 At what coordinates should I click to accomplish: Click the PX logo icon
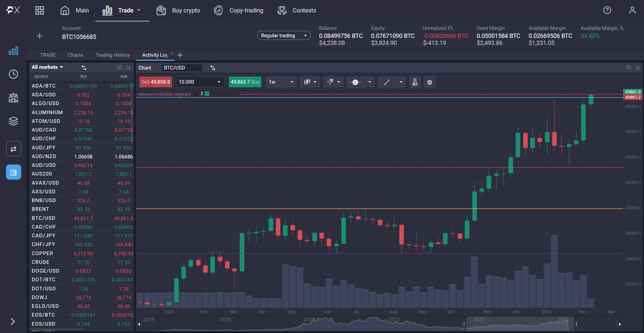[x=13, y=10]
